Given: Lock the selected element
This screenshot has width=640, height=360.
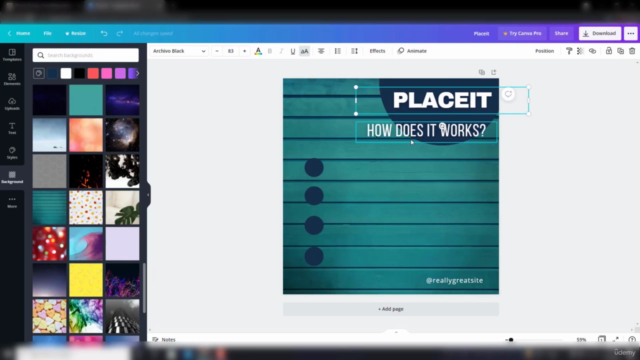Looking at the screenshot, I should (x=609, y=51).
